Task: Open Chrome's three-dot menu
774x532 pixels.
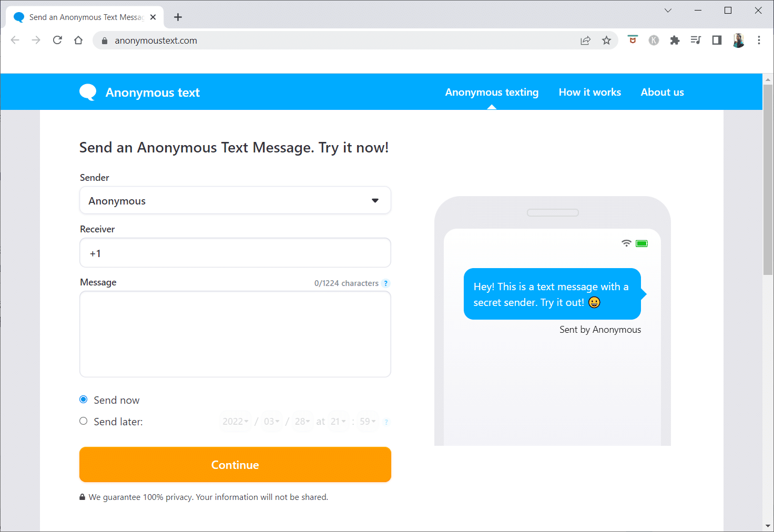Action: click(x=759, y=40)
